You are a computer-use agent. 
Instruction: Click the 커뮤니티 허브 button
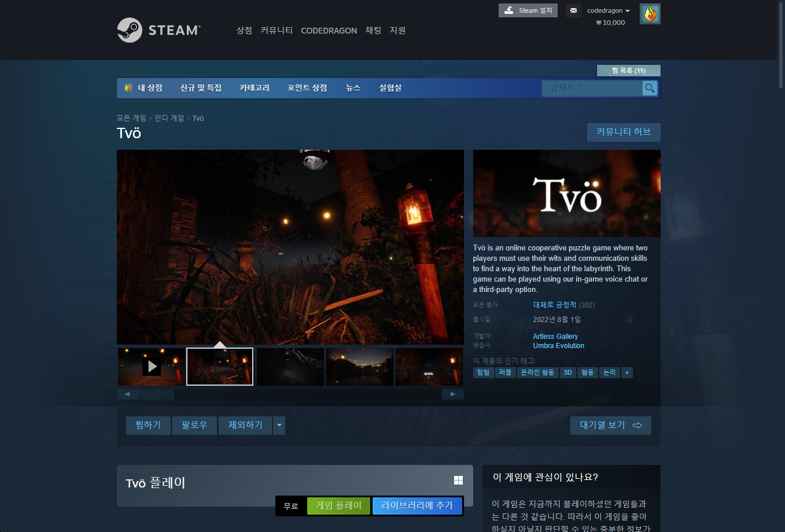click(x=624, y=132)
